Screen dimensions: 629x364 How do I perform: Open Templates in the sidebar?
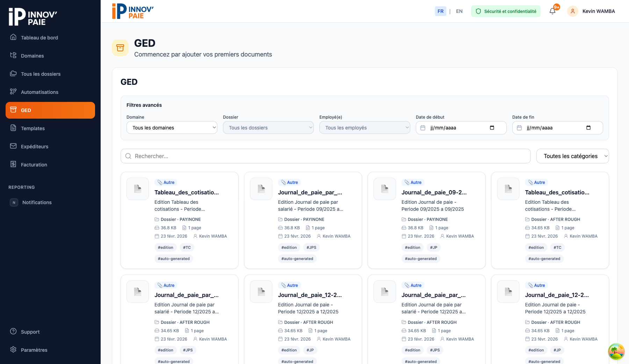[33, 128]
